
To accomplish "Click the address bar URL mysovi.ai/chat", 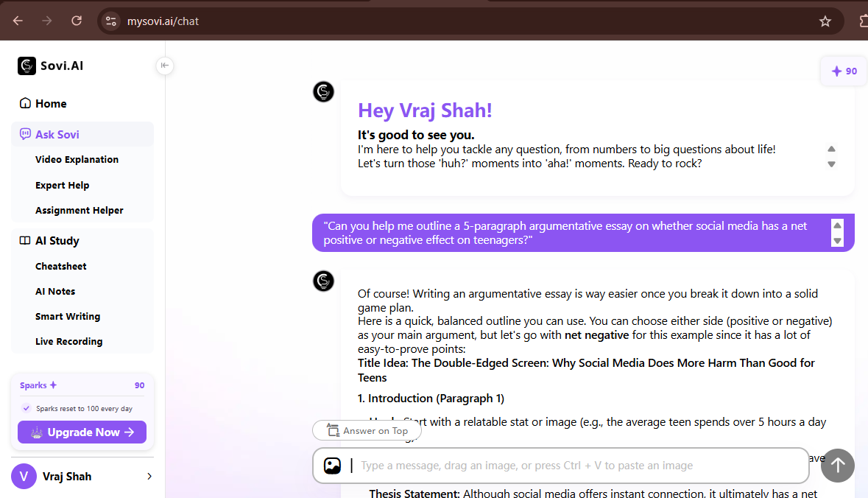I will pos(163,21).
